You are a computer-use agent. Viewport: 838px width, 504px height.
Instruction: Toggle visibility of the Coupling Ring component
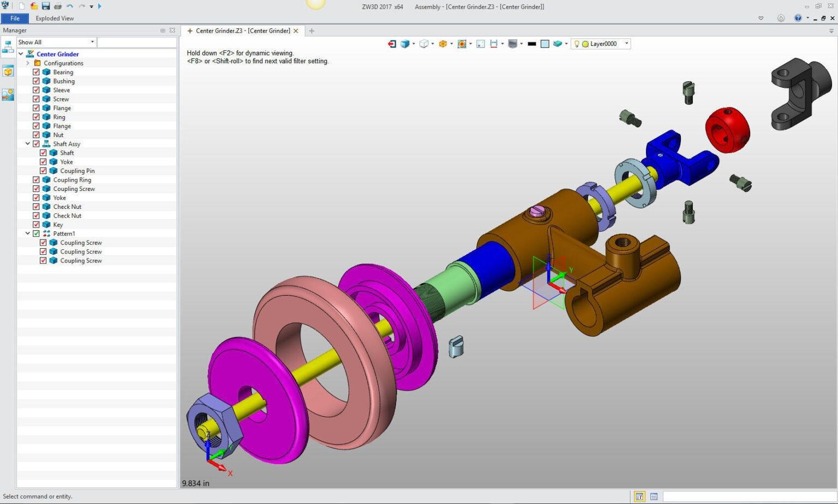coord(36,179)
